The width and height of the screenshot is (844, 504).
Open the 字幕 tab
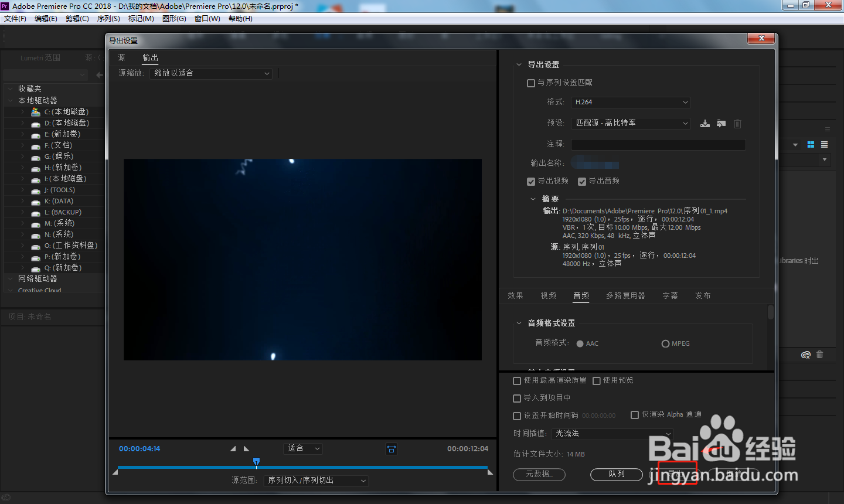pos(670,296)
